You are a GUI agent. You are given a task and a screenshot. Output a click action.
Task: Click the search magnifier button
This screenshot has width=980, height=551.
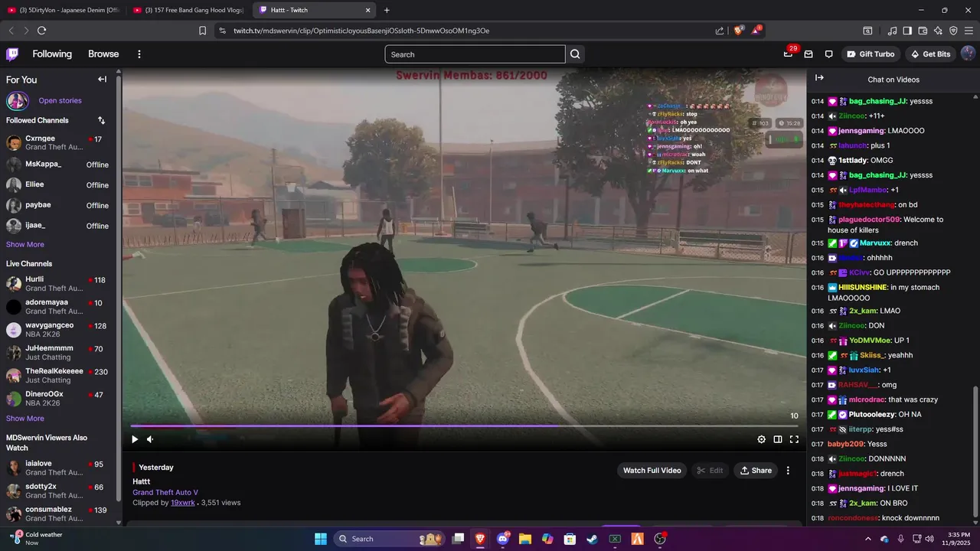click(575, 54)
